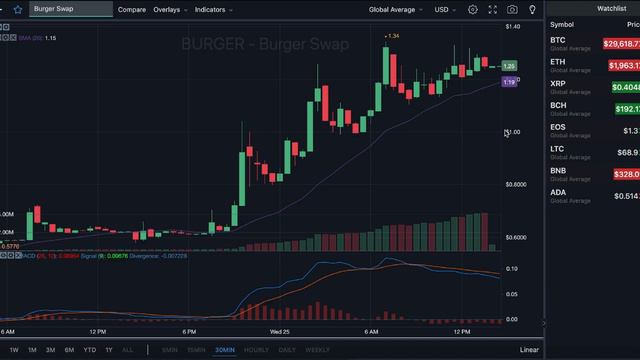
Task: Select the YTD time range
Action: coord(89,350)
